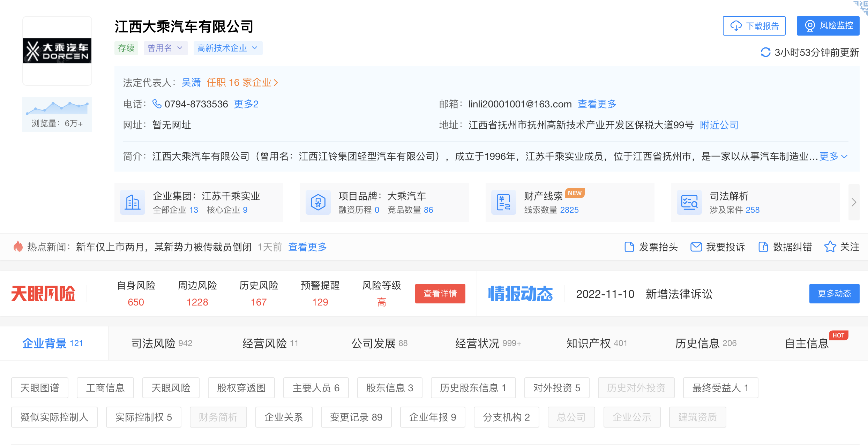
Task: Click the 数据纠错 clipboard icon
Action: coord(763,247)
